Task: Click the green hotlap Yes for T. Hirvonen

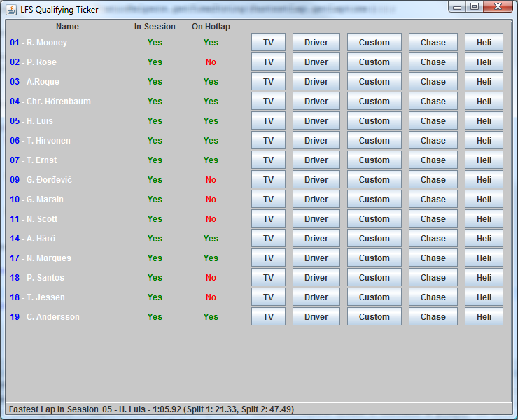Action: click(211, 141)
